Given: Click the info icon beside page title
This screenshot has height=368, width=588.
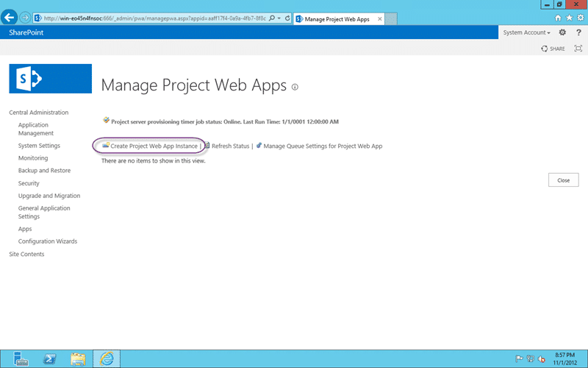Looking at the screenshot, I should (x=295, y=87).
